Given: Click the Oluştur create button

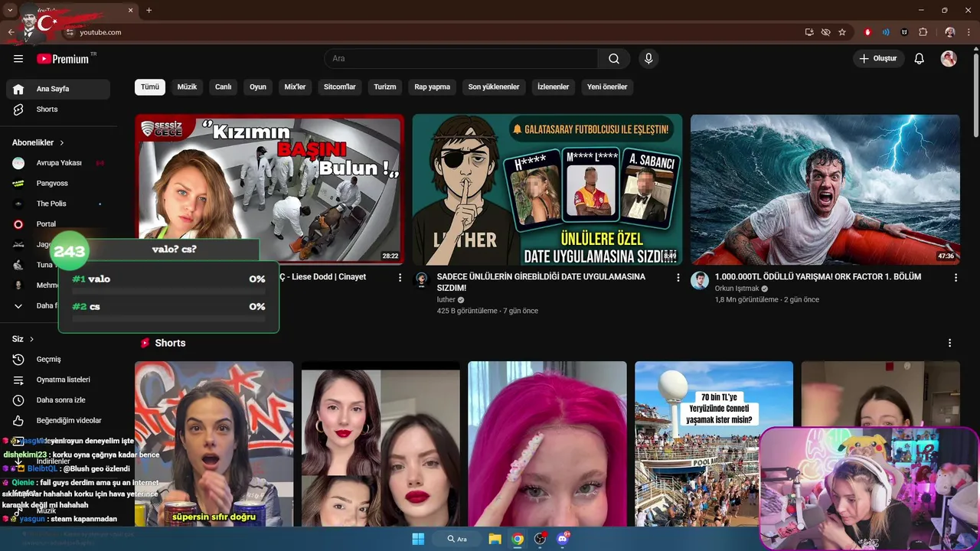Looking at the screenshot, I should coord(879,59).
